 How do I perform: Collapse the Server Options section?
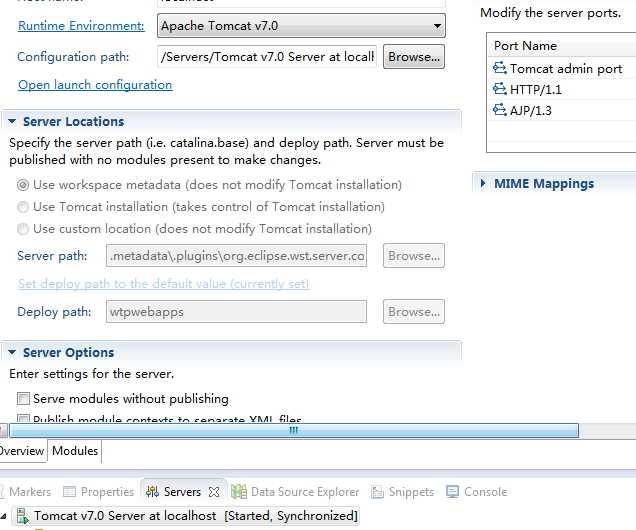12,352
